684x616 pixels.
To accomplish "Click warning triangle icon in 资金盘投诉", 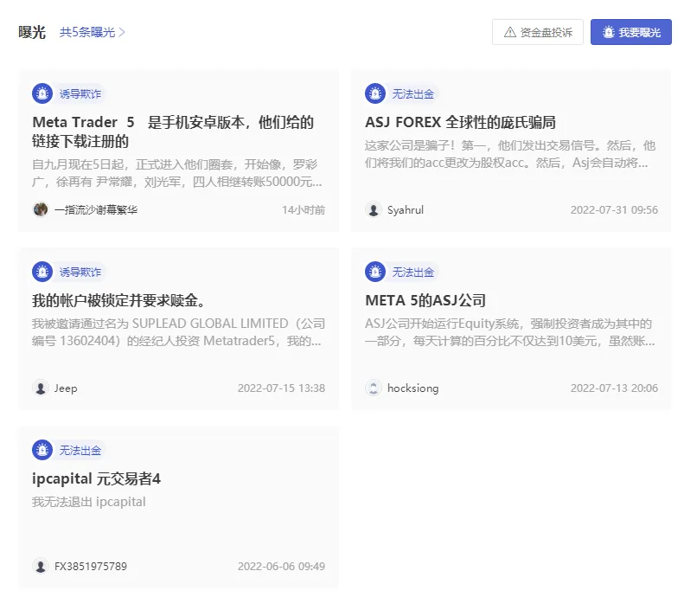I will 510,32.
